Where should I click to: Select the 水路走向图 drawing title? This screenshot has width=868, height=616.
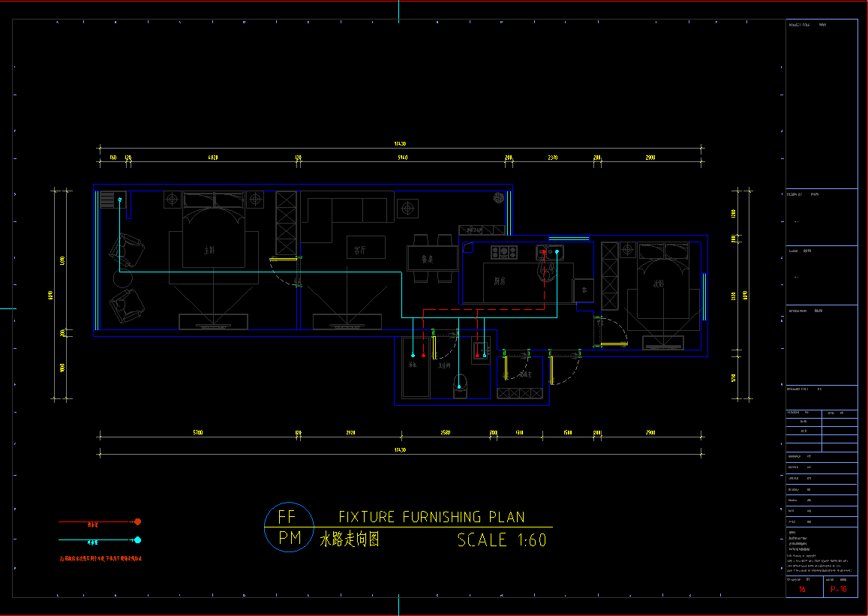pos(350,540)
